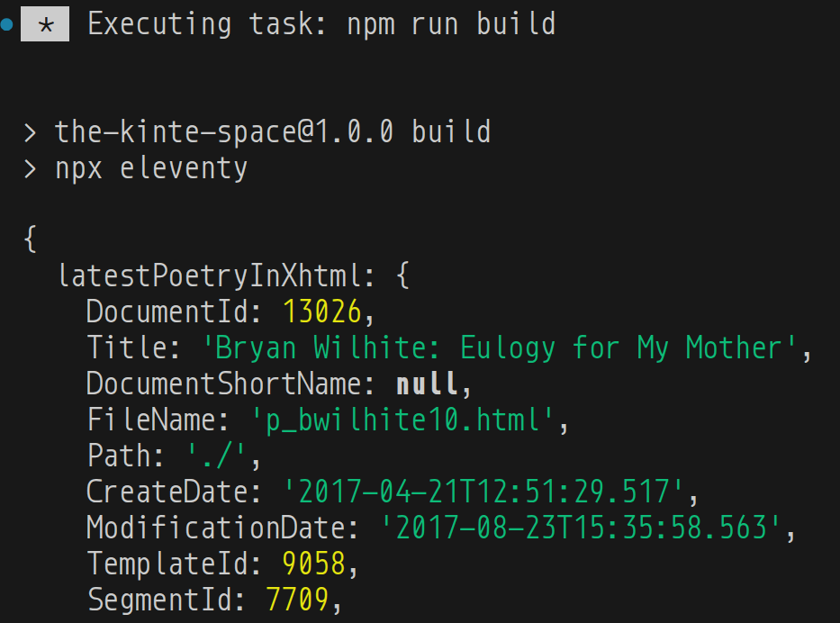Click the title 'Bryan Wilhite: Eulogy for My Mother'

(500, 348)
